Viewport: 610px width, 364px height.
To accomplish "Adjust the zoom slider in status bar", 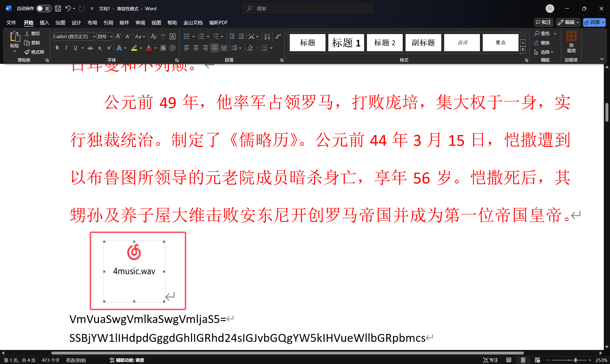I will (575, 360).
